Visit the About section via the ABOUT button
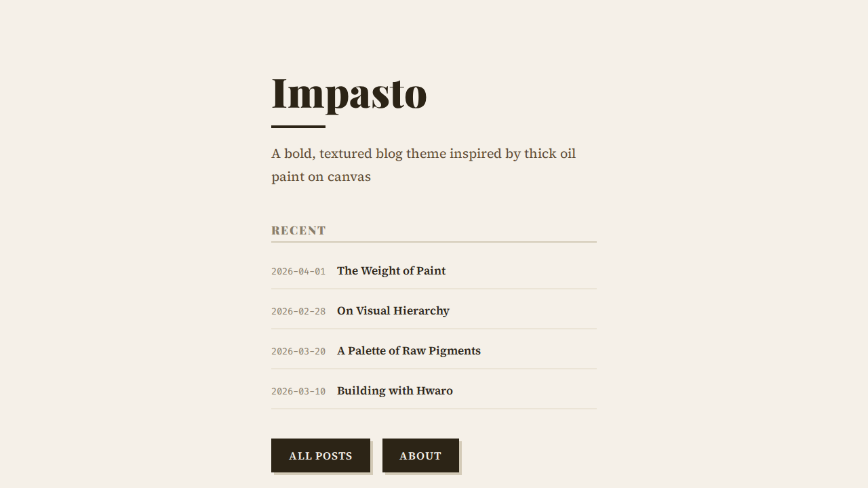This screenshot has width=868, height=488. [420, 455]
